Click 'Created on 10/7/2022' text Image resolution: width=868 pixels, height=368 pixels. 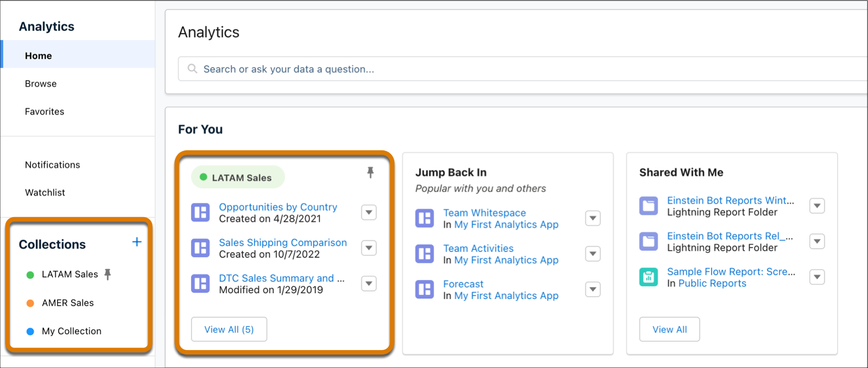click(269, 254)
